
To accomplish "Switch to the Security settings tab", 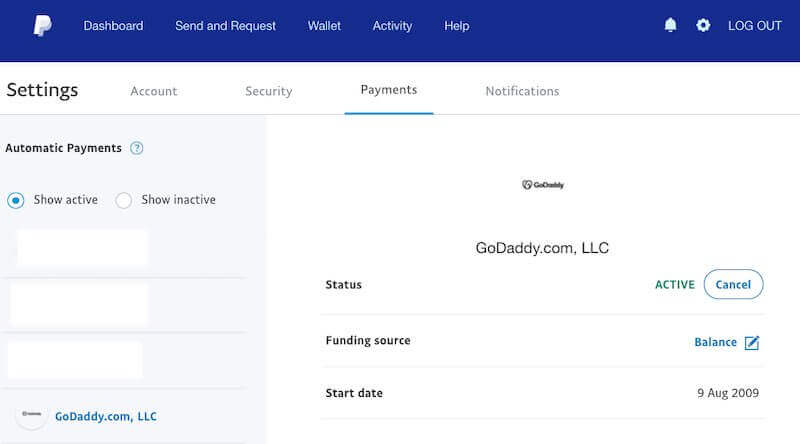I will (x=268, y=91).
